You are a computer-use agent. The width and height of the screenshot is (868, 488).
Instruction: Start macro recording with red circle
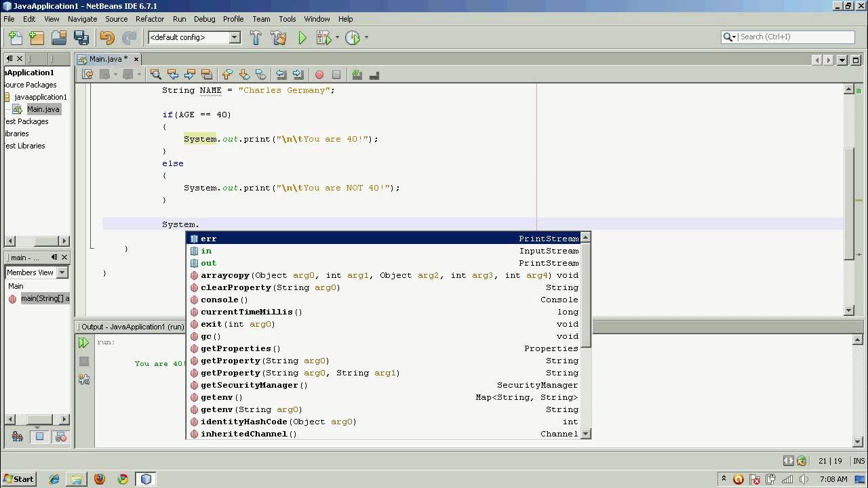coord(319,75)
